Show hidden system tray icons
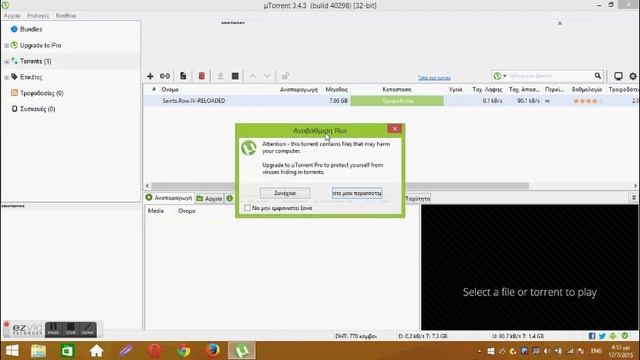The width and height of the screenshot is (640, 360). (479, 351)
